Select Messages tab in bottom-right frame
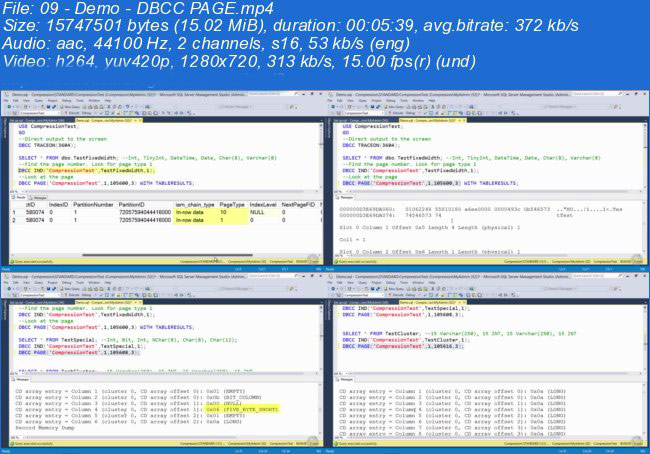The width and height of the screenshot is (650, 454). (345, 379)
